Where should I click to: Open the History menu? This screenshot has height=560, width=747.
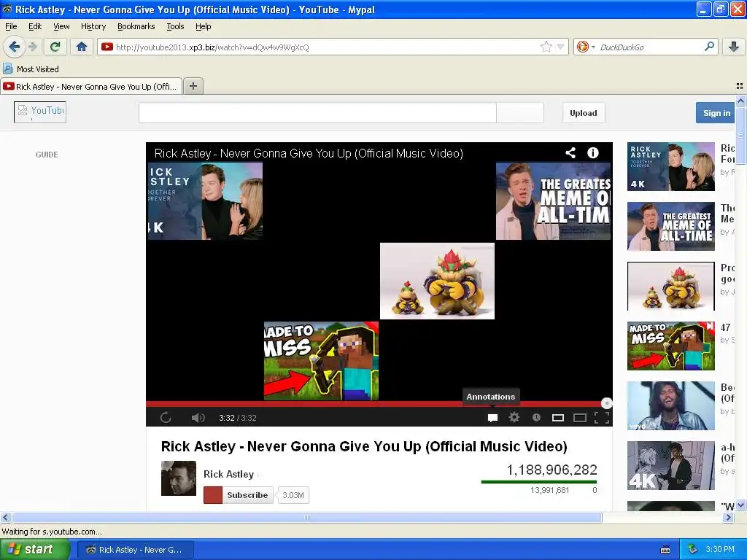tap(93, 26)
